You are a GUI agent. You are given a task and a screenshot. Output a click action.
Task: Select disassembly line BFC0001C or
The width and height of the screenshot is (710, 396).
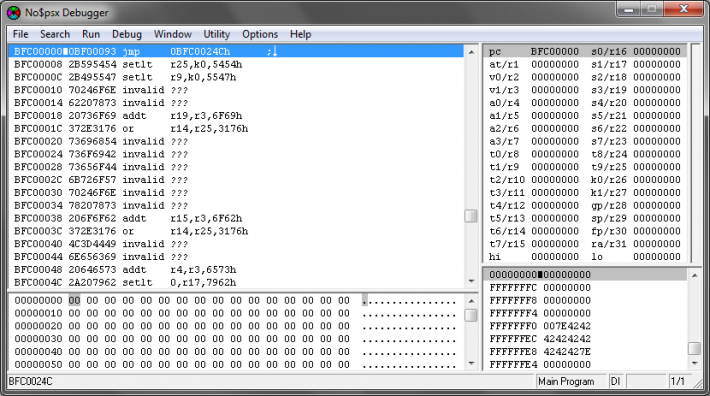[x=236, y=129]
